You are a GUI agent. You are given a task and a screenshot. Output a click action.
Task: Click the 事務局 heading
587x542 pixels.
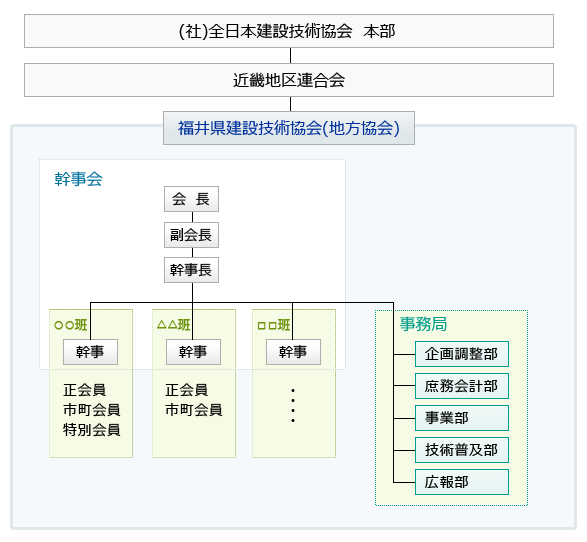(x=423, y=324)
